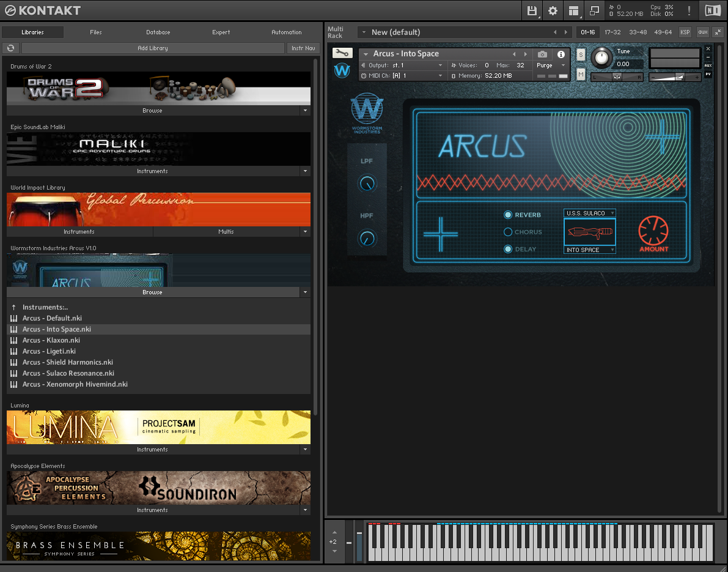Open the INTO SPACE dropdown
728x572 pixels.
590,250
